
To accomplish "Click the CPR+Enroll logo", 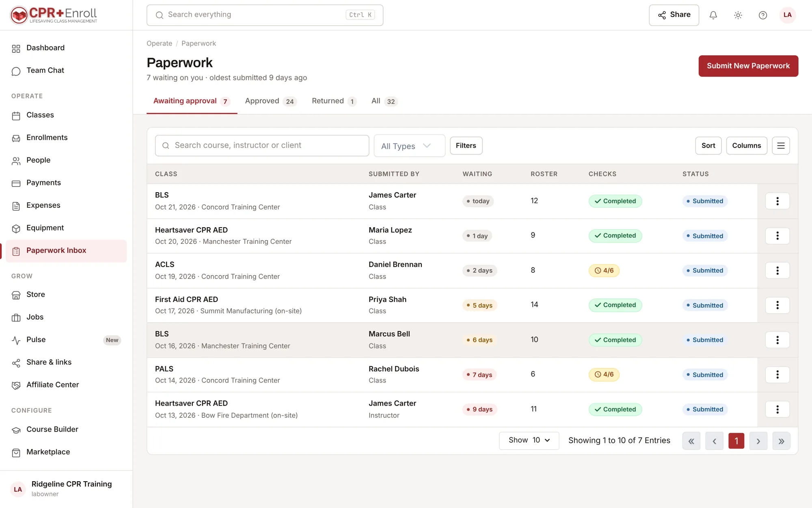I will pyautogui.click(x=54, y=15).
